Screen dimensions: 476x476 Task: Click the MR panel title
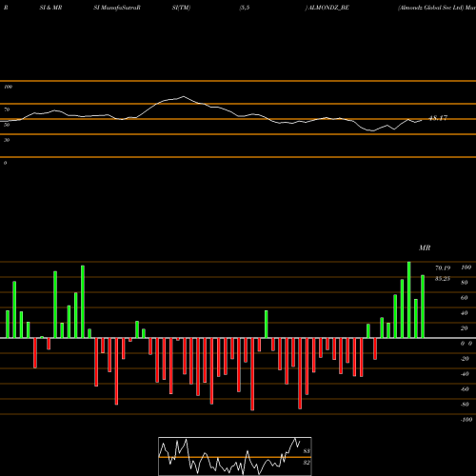[x=425, y=248]
